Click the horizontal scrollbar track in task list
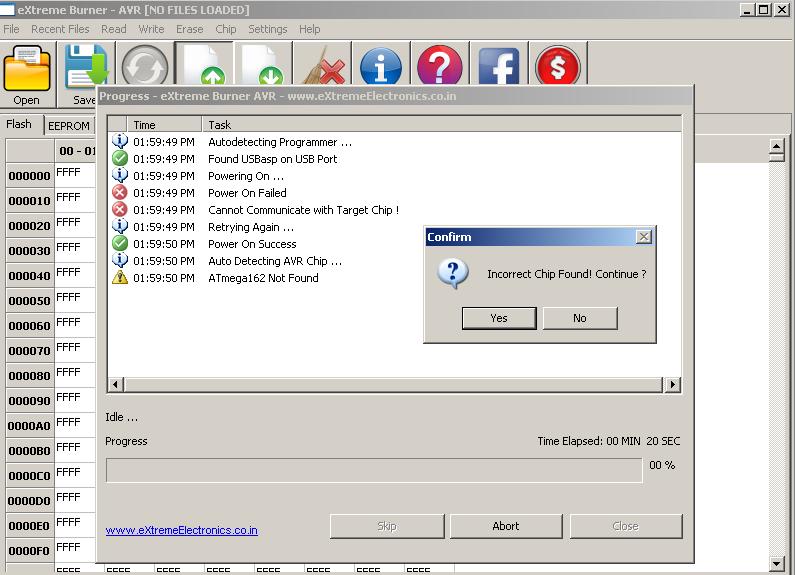This screenshot has width=795, height=575. pyautogui.click(x=393, y=384)
